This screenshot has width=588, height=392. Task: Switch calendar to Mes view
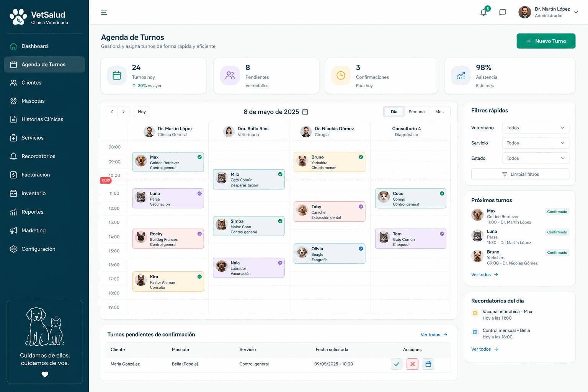pos(439,112)
